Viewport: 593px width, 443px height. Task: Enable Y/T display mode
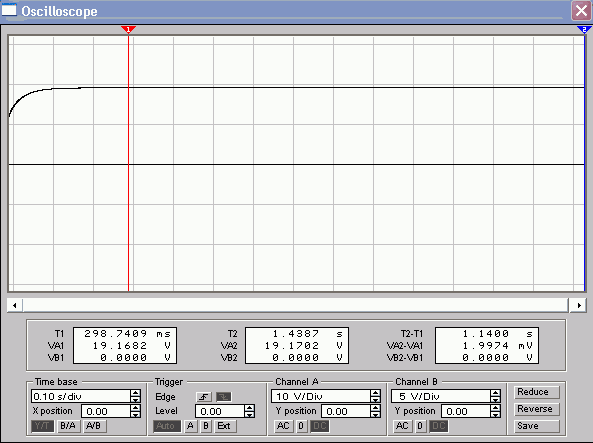tap(42, 426)
